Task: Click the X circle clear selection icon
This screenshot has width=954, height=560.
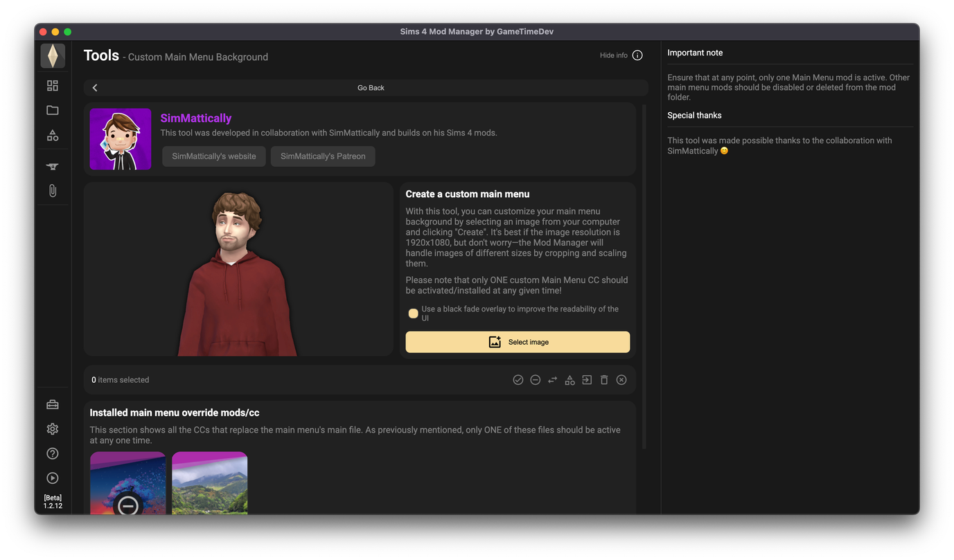Action: click(x=621, y=380)
